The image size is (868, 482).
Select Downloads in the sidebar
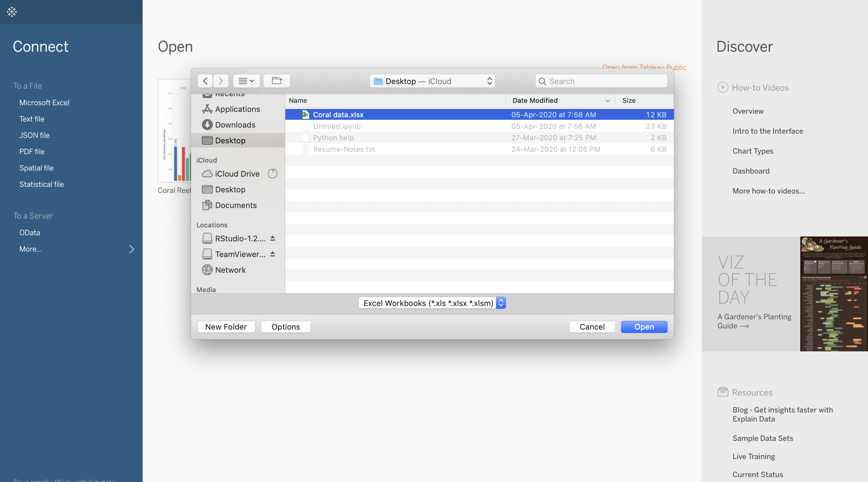[235, 125]
